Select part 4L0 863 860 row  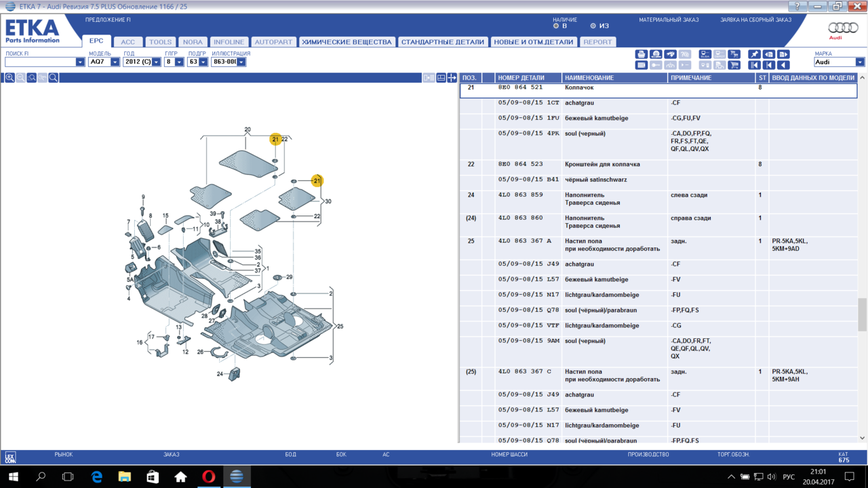(658, 222)
